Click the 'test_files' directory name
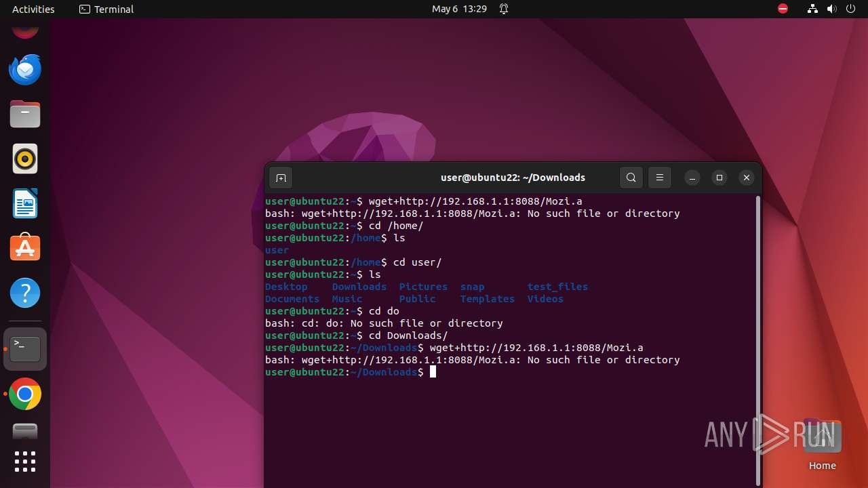Viewport: 868px width, 488px height. pos(557,287)
